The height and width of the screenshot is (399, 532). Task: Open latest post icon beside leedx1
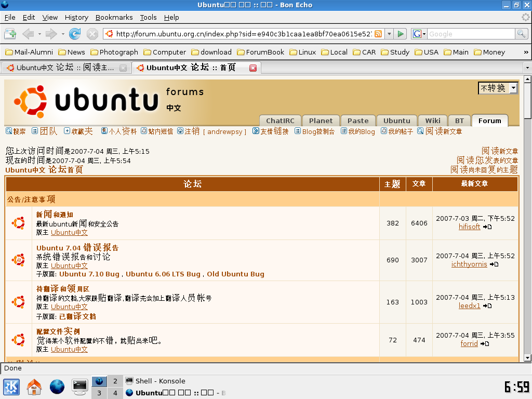(487, 306)
